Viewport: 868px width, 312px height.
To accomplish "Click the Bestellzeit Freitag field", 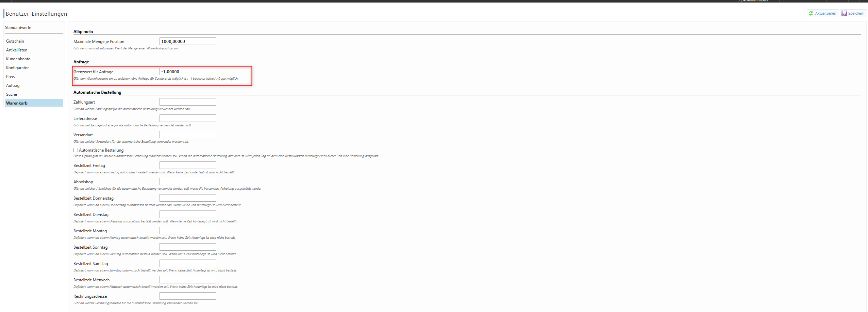I will [x=188, y=166].
